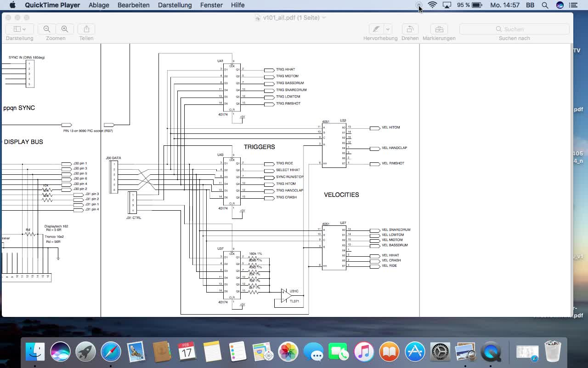Click the J31 CTRL connector label
This screenshot has width=588, height=368.
click(x=134, y=218)
